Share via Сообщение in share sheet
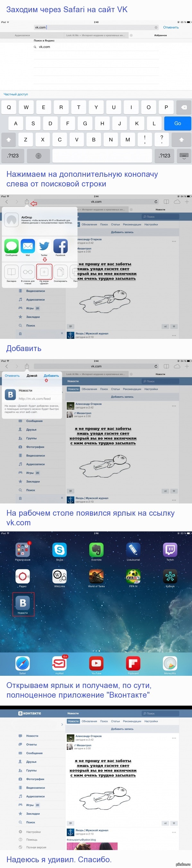This screenshot has height=868, width=192. [x=12, y=246]
